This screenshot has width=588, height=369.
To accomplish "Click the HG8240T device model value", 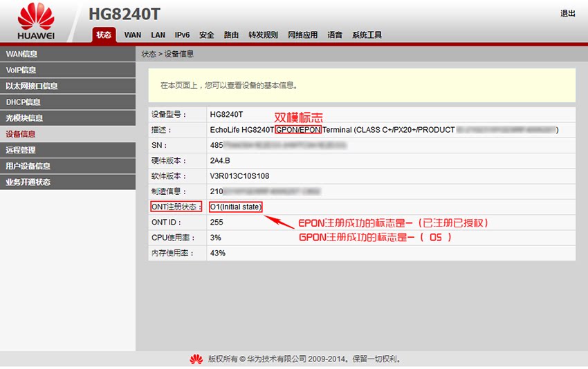I will (226, 114).
